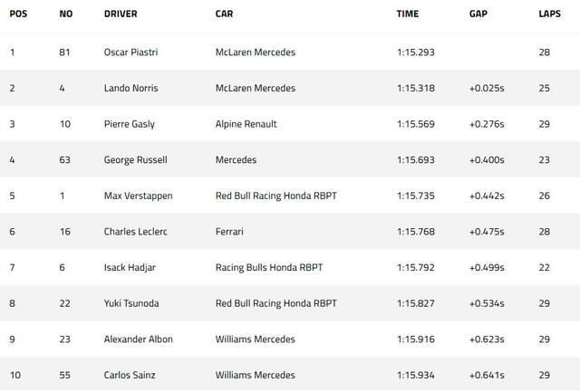Click the DRIVER column header

[121, 15]
